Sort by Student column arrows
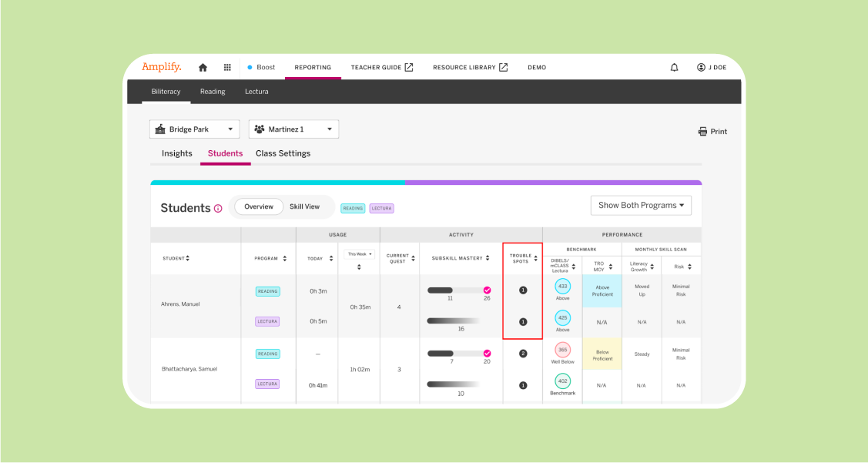 (x=187, y=259)
